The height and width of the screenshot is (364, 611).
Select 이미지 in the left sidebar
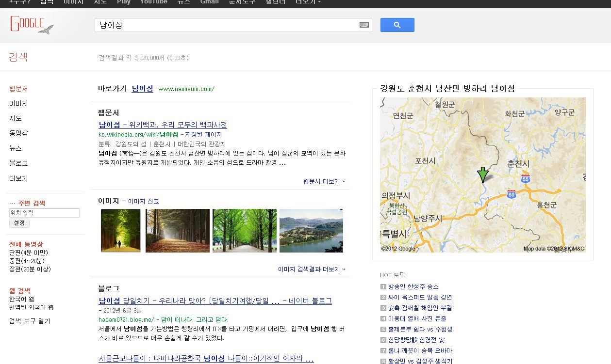click(18, 104)
